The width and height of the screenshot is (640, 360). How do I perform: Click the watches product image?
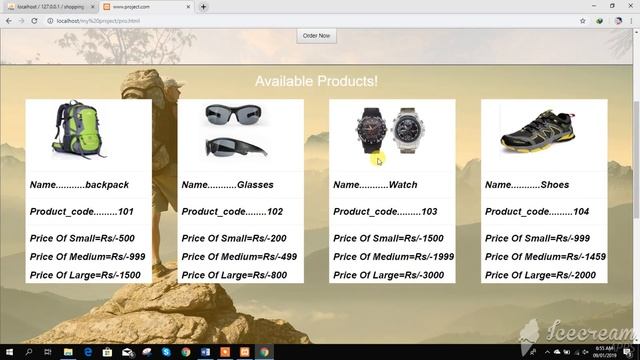(x=390, y=131)
